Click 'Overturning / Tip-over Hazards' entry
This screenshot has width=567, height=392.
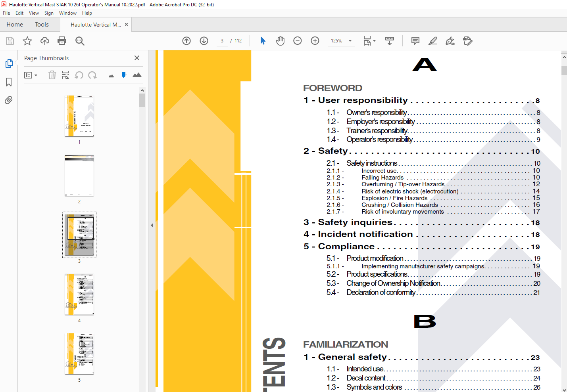pyautogui.click(x=433, y=184)
